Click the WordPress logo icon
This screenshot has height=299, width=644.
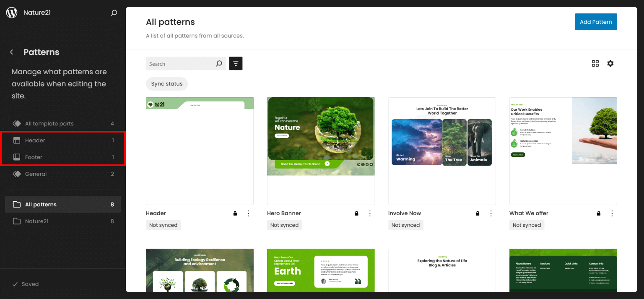[12, 13]
